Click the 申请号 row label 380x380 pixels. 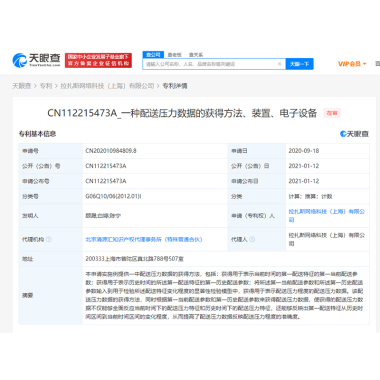point(30,151)
